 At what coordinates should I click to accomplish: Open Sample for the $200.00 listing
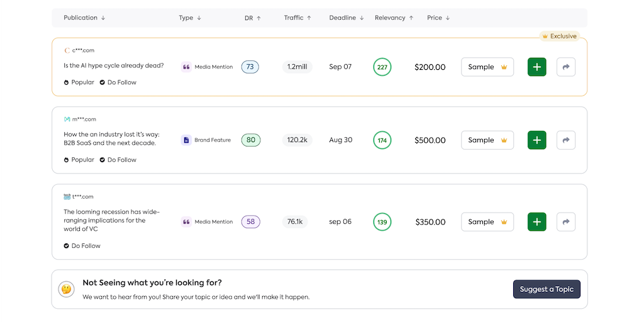487,67
